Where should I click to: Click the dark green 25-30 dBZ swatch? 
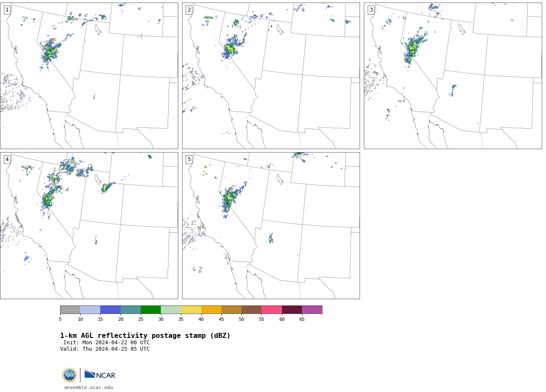[151, 310]
